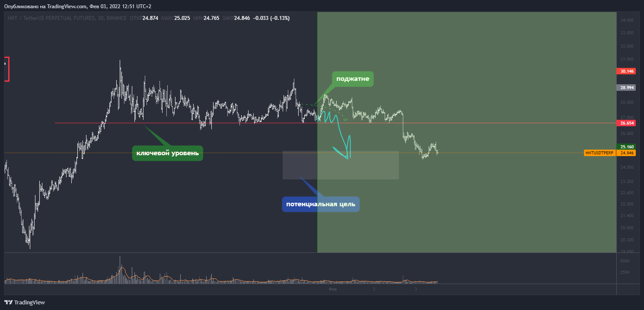Click the change value −0.033 (−0.13%)
Image resolution: width=644 pixels, height=310 pixels.
click(271, 18)
